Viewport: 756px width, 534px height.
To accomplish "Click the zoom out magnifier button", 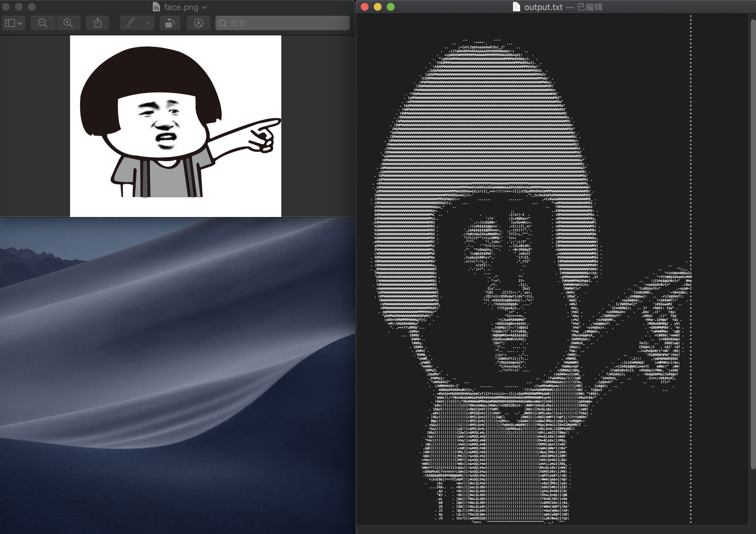I will coord(43,23).
